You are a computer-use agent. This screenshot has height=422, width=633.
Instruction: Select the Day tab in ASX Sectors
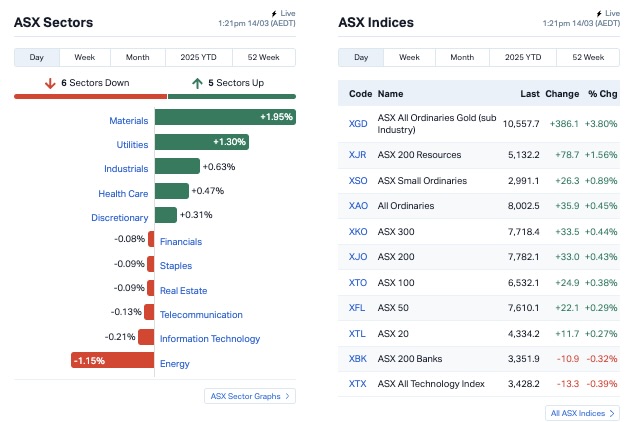(37, 57)
